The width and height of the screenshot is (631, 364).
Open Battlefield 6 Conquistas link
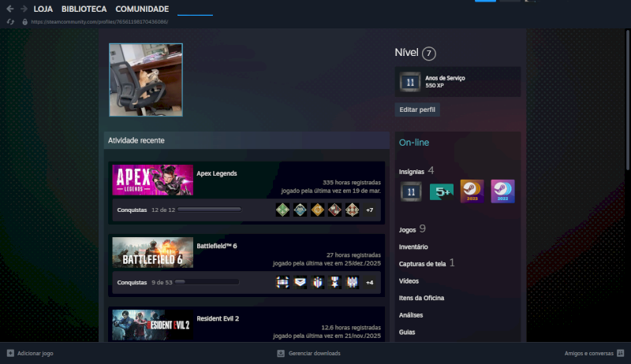[x=132, y=282]
